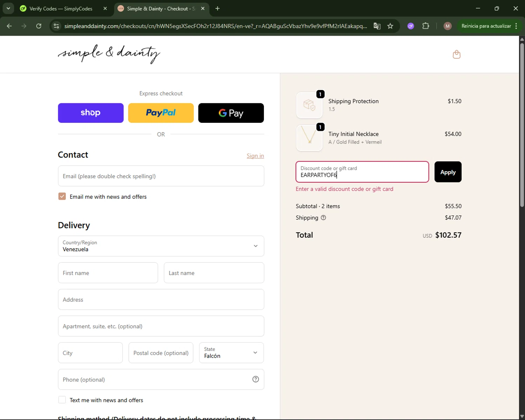Image resolution: width=525 pixels, height=420 pixels.
Task: Open the Country/Region dropdown
Action: click(x=161, y=246)
